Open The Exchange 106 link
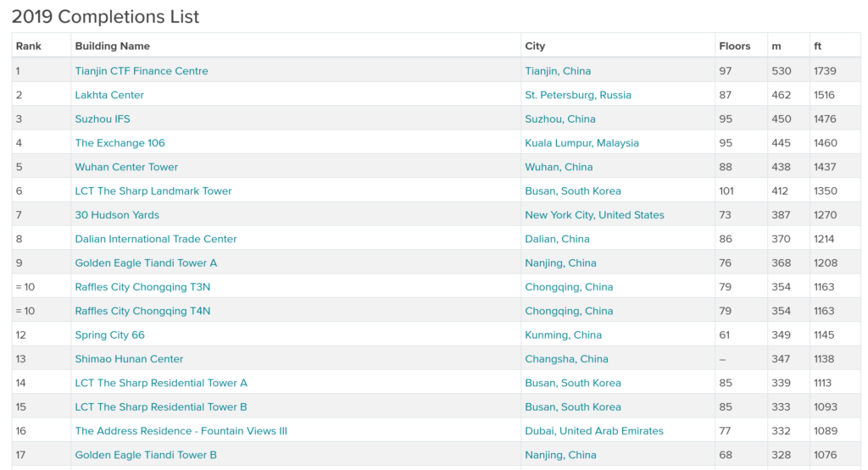 click(120, 142)
